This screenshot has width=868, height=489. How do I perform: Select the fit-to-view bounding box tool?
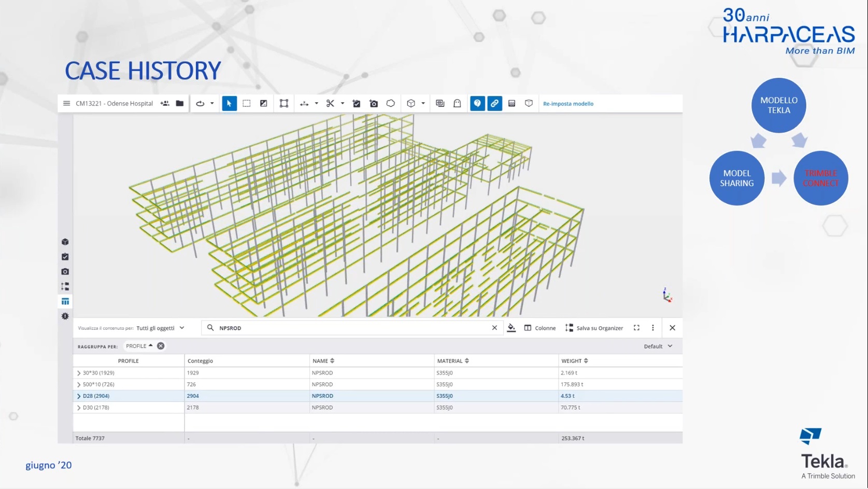(x=284, y=103)
